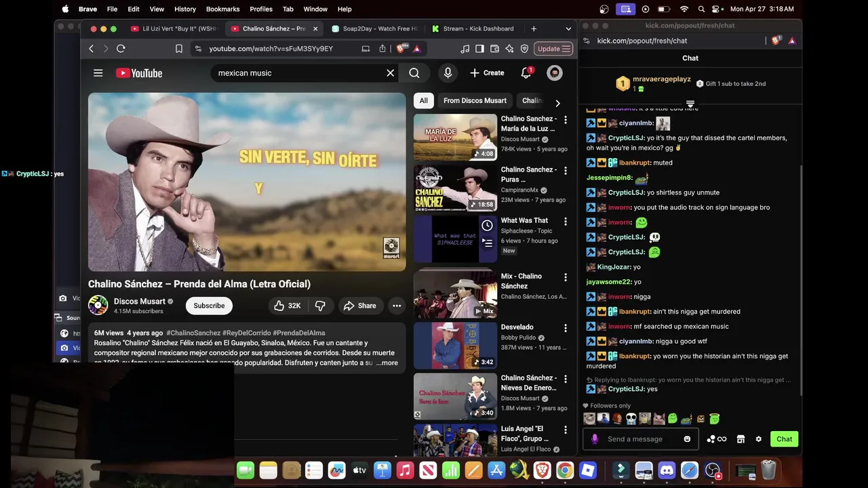
Task: Dislike the Prenda del Alma video
Action: [x=320, y=306]
